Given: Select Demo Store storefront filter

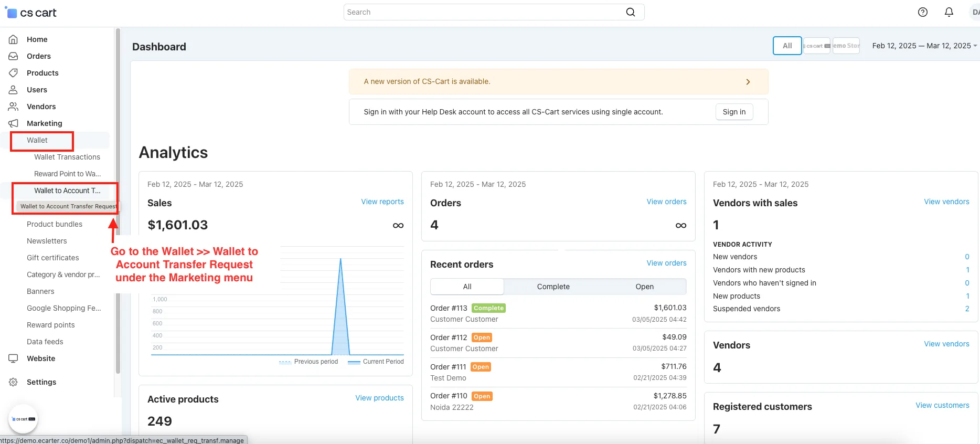Looking at the screenshot, I should click(846, 46).
